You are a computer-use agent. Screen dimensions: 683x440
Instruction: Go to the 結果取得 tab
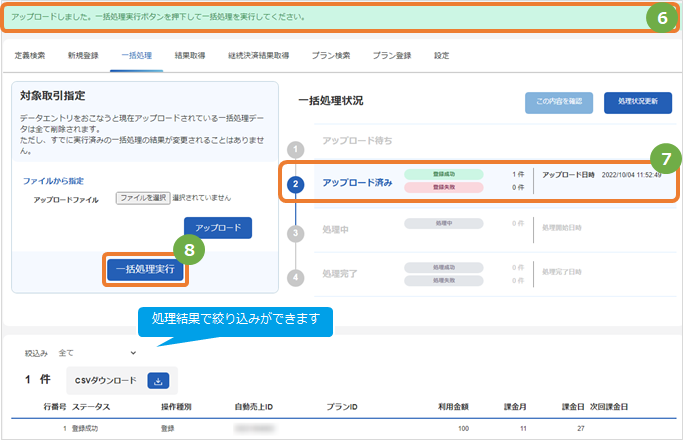(190, 56)
